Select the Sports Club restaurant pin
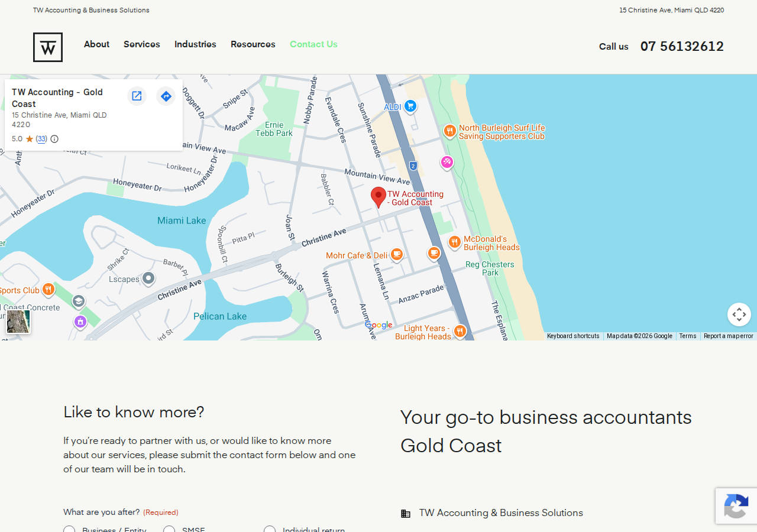 point(48,290)
